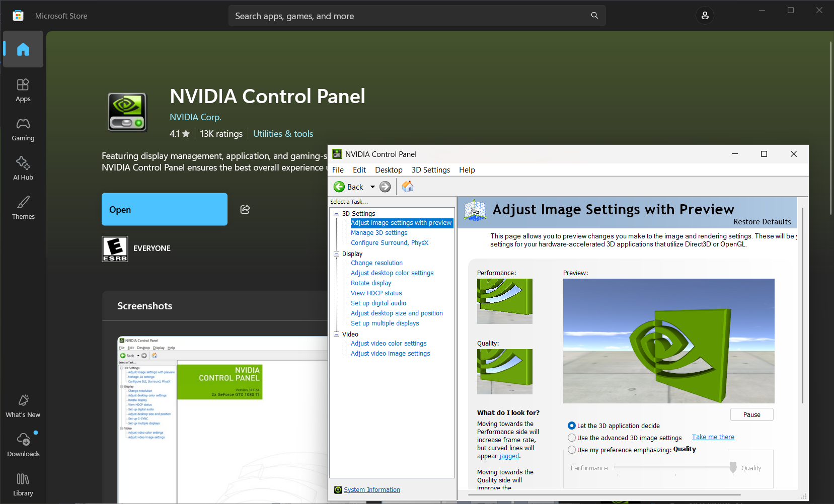Click the green Back arrow in NVIDIA toolbar
Viewport: 834px width, 504px height.
pyautogui.click(x=339, y=187)
